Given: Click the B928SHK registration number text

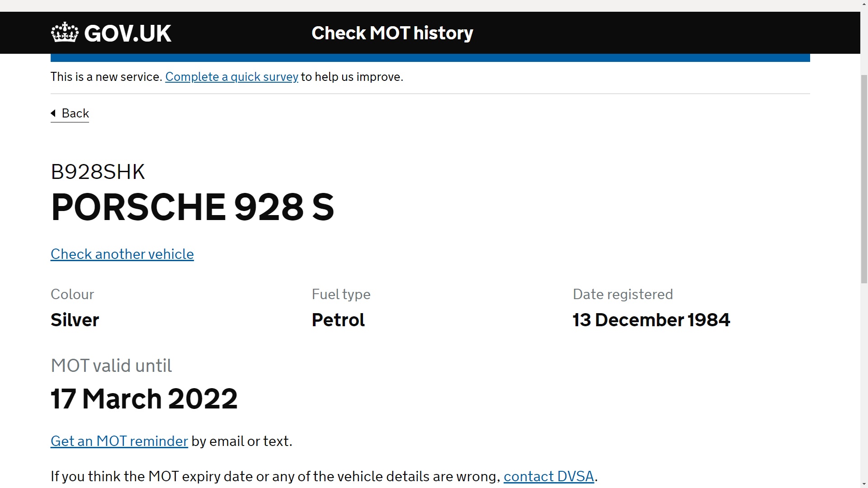Looking at the screenshot, I should 98,172.
